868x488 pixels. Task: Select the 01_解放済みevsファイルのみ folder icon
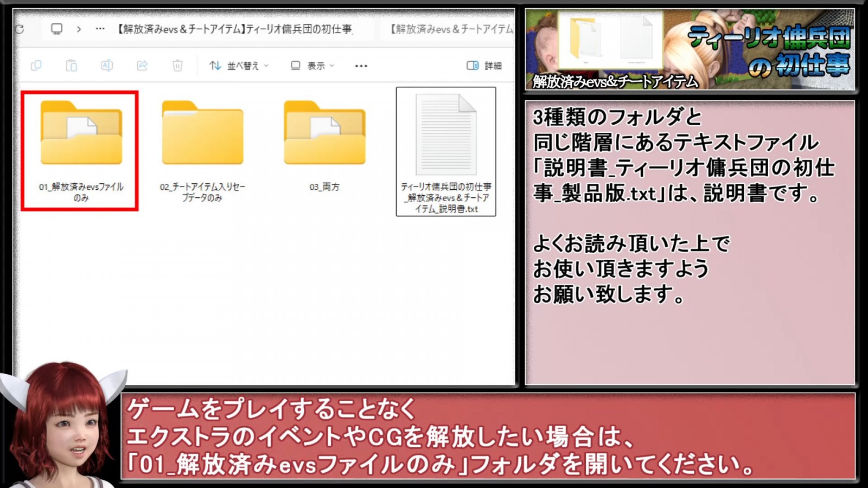tap(81, 132)
